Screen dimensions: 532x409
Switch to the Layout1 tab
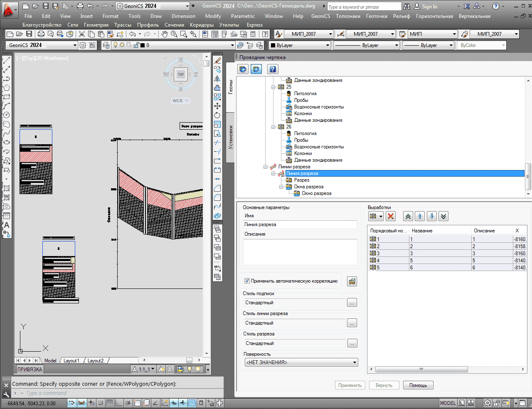[x=71, y=361]
